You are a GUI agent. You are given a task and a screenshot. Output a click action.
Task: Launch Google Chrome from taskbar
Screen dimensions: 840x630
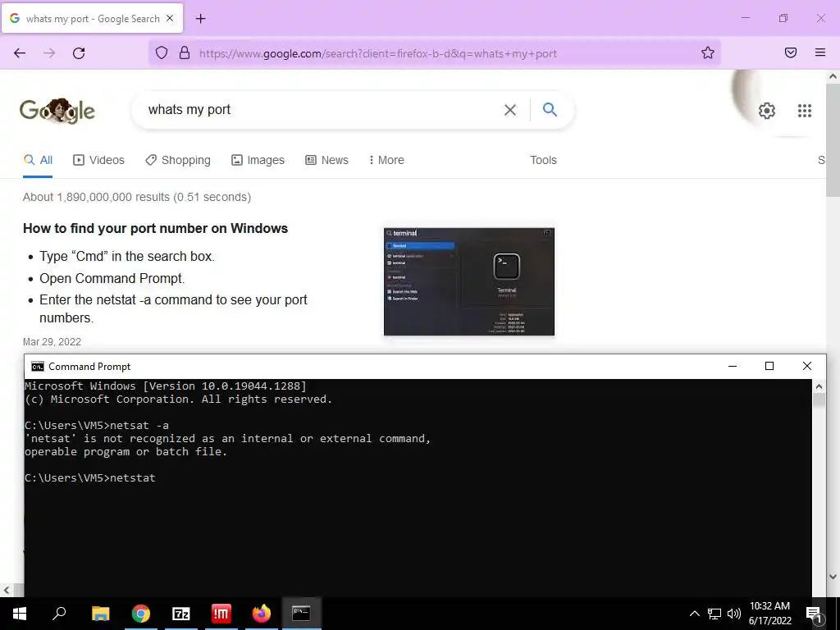(141, 614)
